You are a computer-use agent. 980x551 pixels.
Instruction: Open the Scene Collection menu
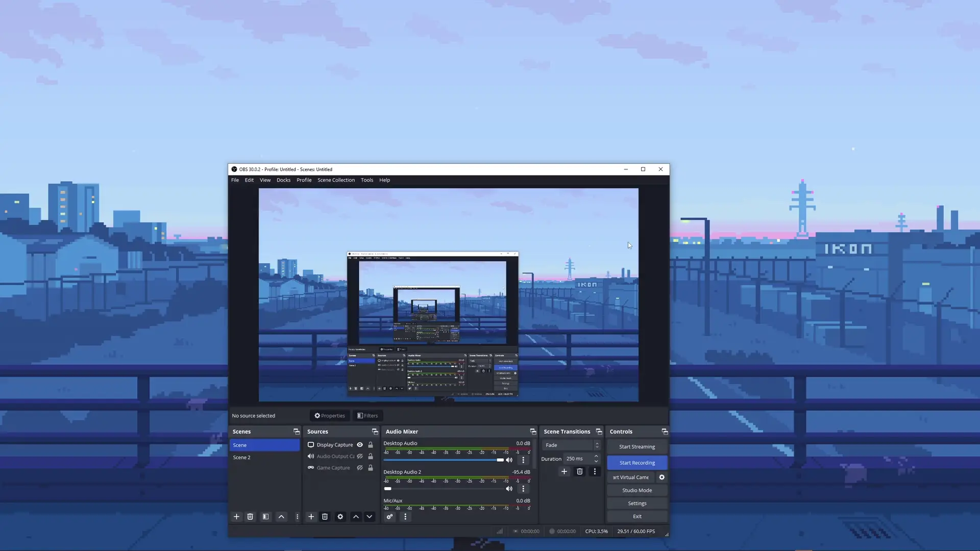[x=336, y=180]
